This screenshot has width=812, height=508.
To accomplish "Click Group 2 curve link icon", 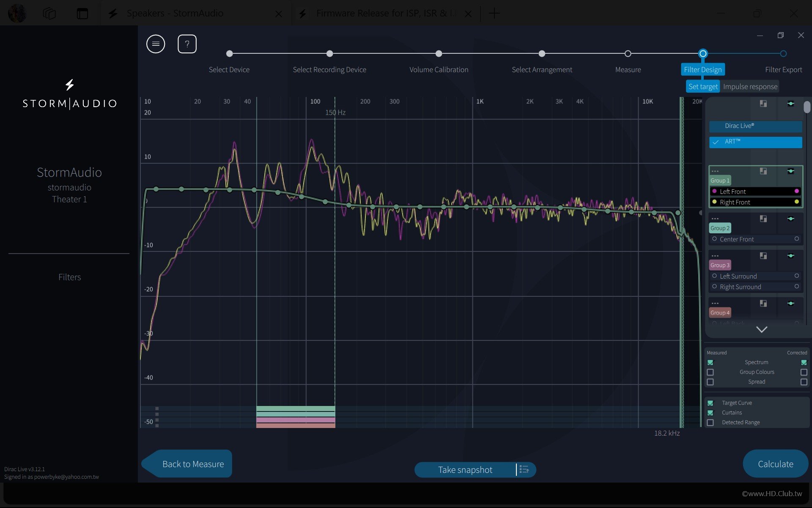I will pos(763,218).
